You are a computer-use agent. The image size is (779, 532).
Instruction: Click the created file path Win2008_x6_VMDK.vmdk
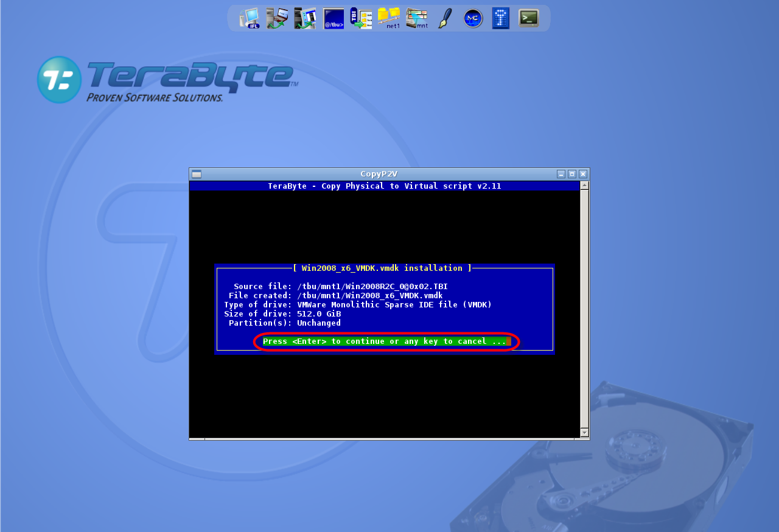click(x=370, y=296)
